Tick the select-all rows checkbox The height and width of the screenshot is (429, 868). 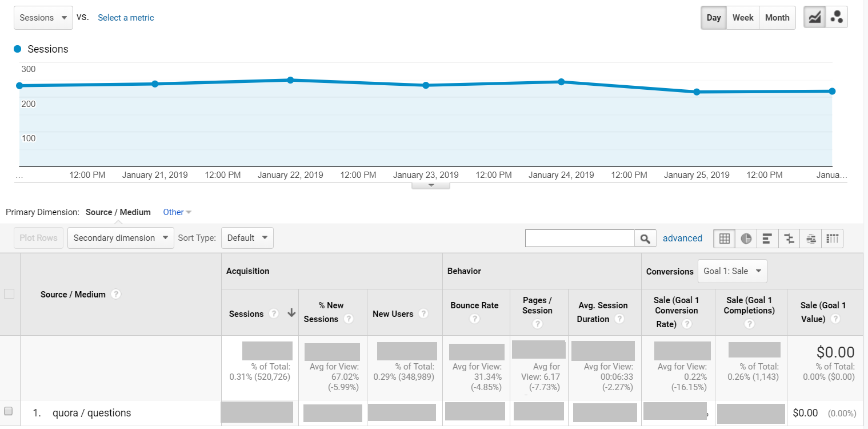[9, 294]
